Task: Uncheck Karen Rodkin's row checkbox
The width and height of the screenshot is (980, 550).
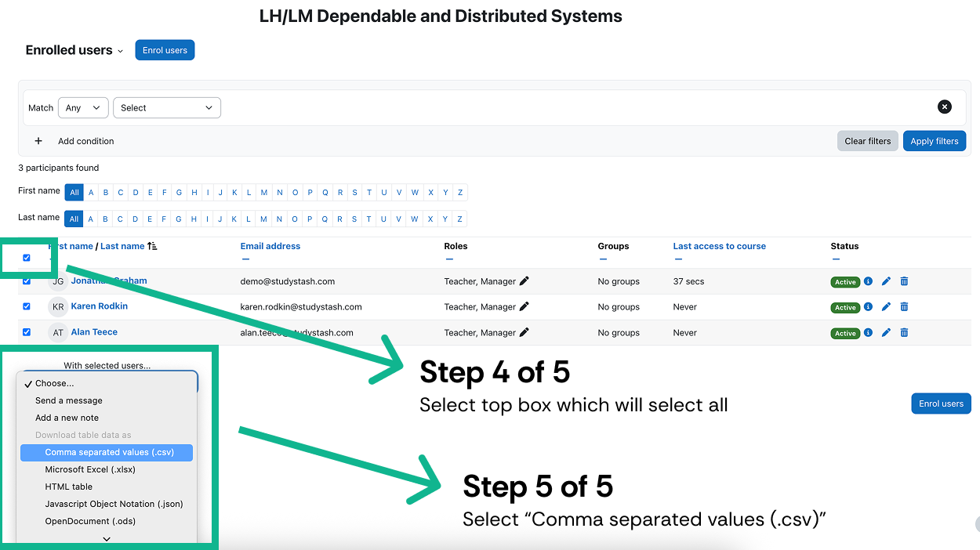Action: coord(27,306)
